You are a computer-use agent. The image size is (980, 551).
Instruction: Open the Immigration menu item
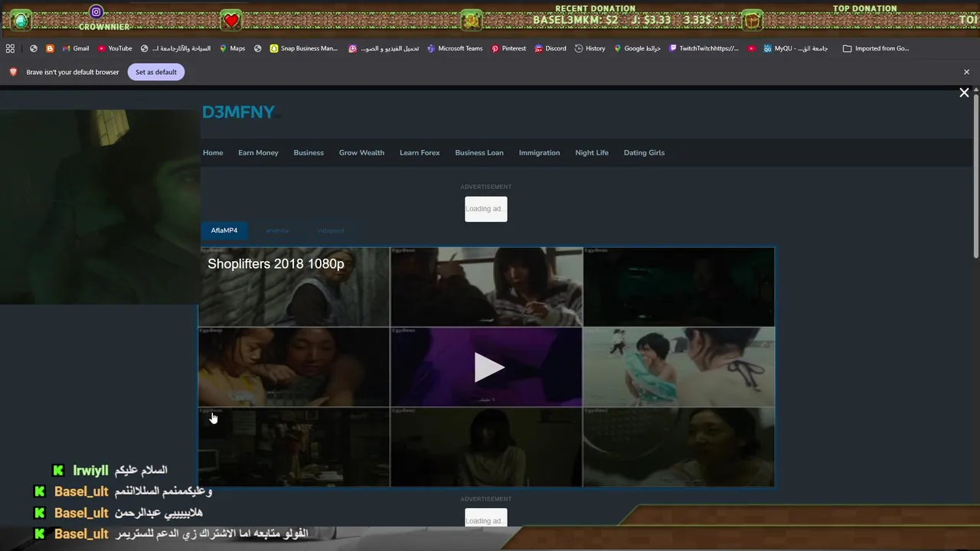(539, 152)
